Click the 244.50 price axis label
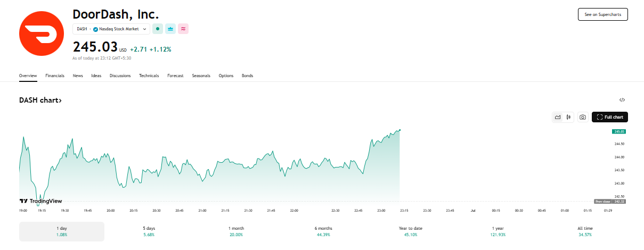The height and width of the screenshot is (250, 644). [x=619, y=144]
